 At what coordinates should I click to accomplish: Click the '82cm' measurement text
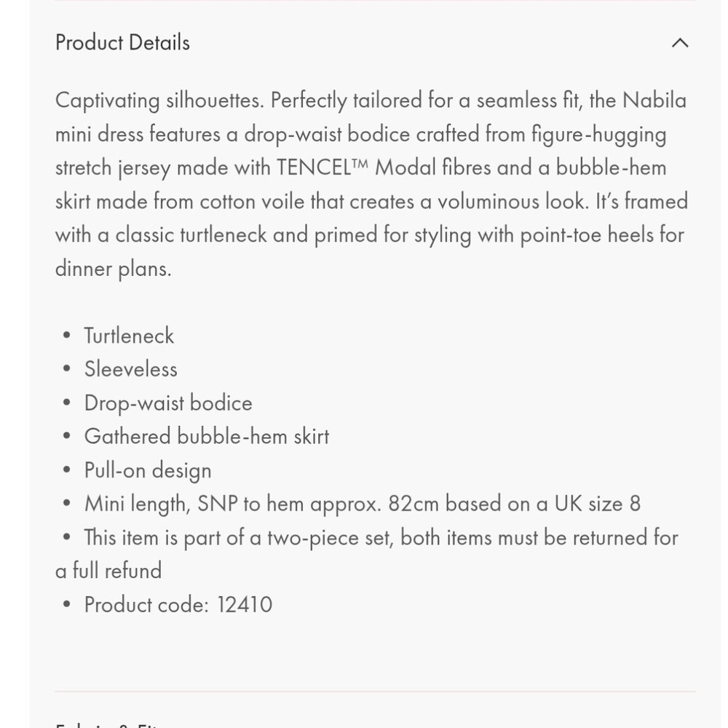click(x=414, y=505)
